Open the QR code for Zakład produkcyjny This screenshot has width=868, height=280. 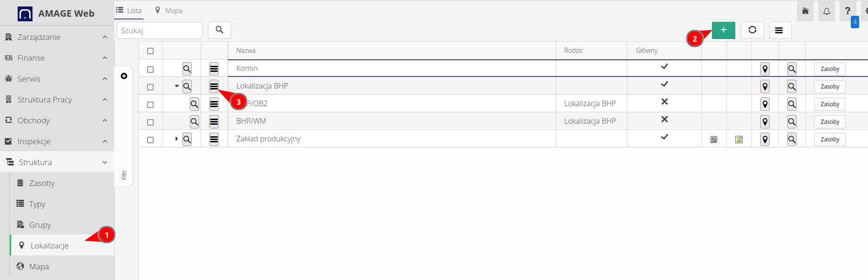coord(714,140)
